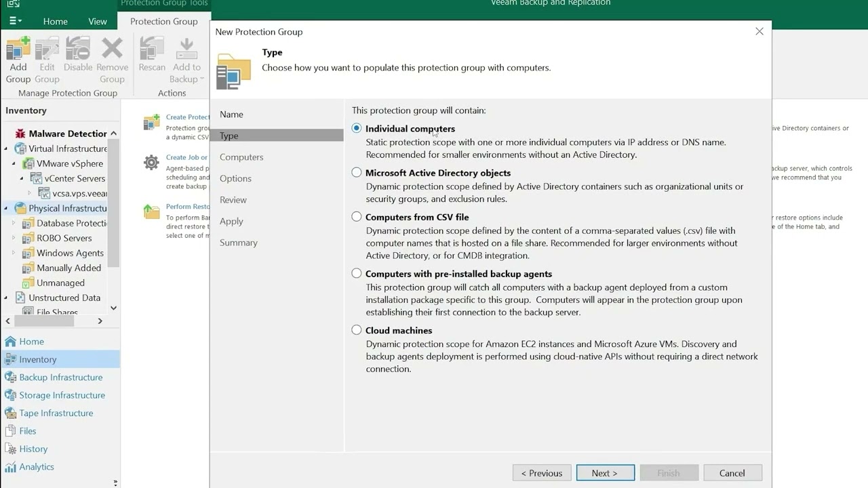Screen dimensions: 868x488
Task: Click the Perform Restore folder icon
Action: [x=151, y=211]
